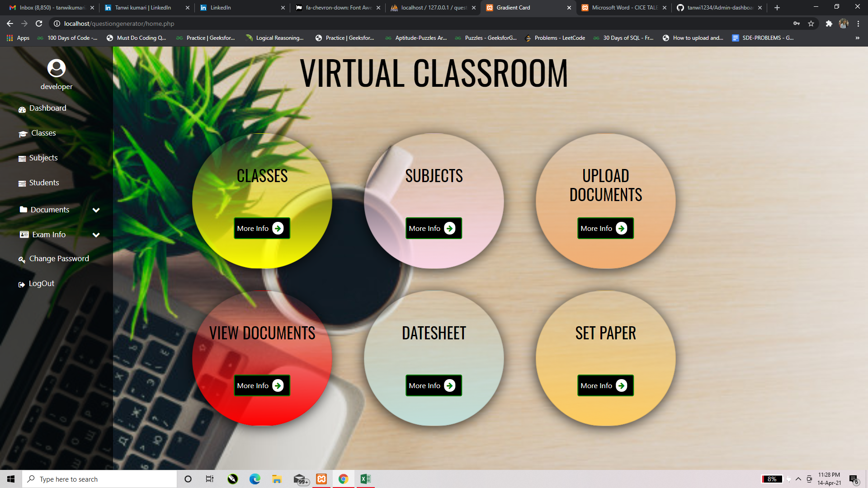Show more bookmarks with the double chevron

point(857,38)
